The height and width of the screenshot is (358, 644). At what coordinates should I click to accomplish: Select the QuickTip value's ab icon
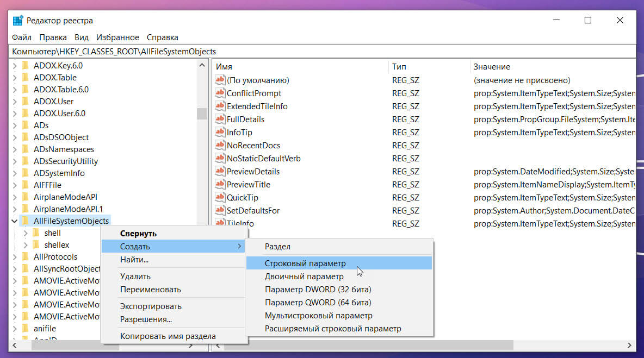[220, 198]
